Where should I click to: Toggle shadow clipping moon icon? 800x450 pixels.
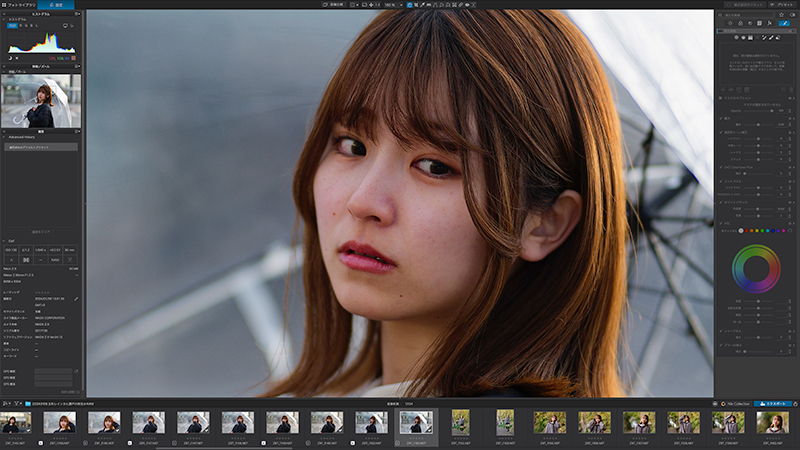tap(10, 58)
